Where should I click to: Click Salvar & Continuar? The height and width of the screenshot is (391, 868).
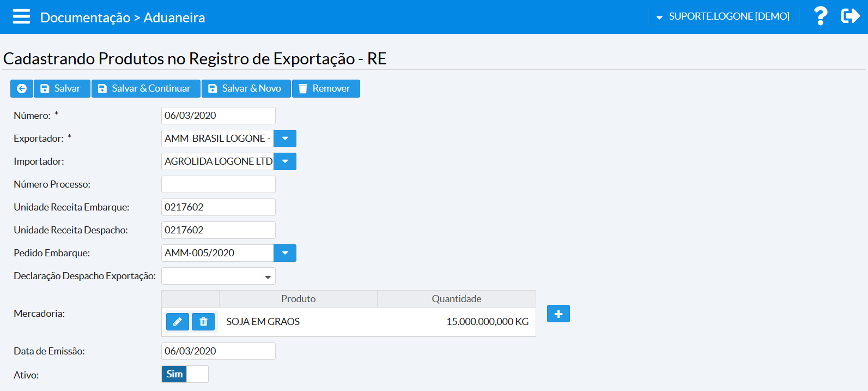(145, 88)
